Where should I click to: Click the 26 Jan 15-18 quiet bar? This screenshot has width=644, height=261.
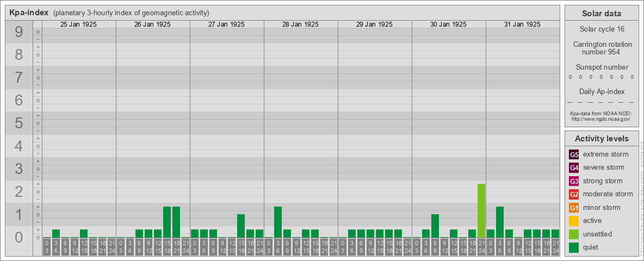point(167,222)
